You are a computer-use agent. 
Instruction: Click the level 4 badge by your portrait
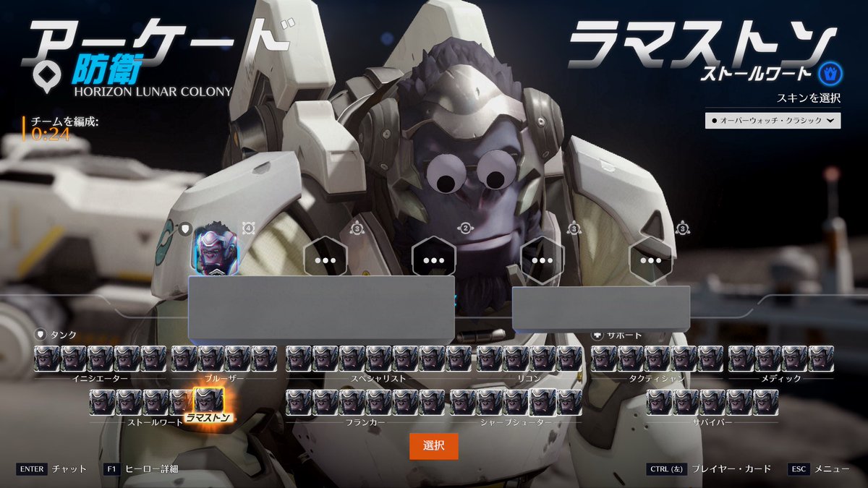249,228
